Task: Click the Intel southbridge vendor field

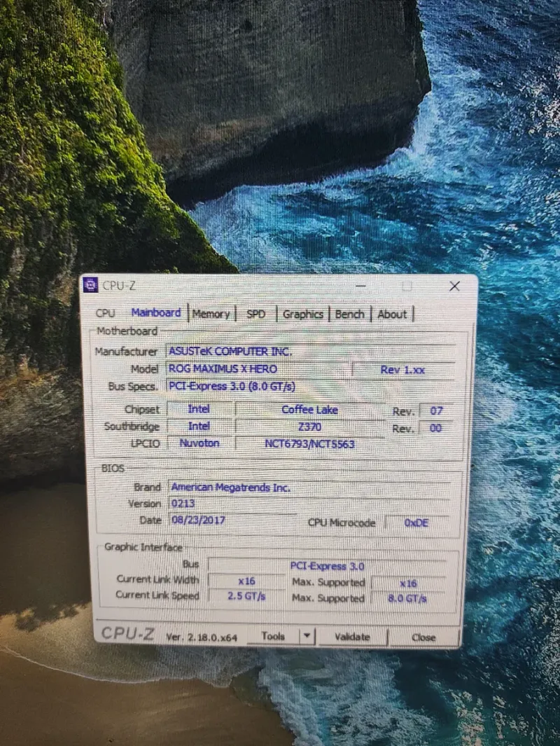Action: click(199, 426)
